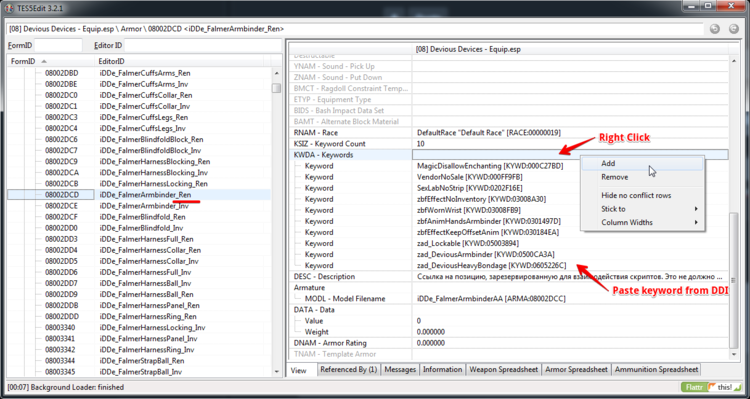
Task: Select record iDDe_FalmerArmbinder_Inv
Action: pos(144,206)
